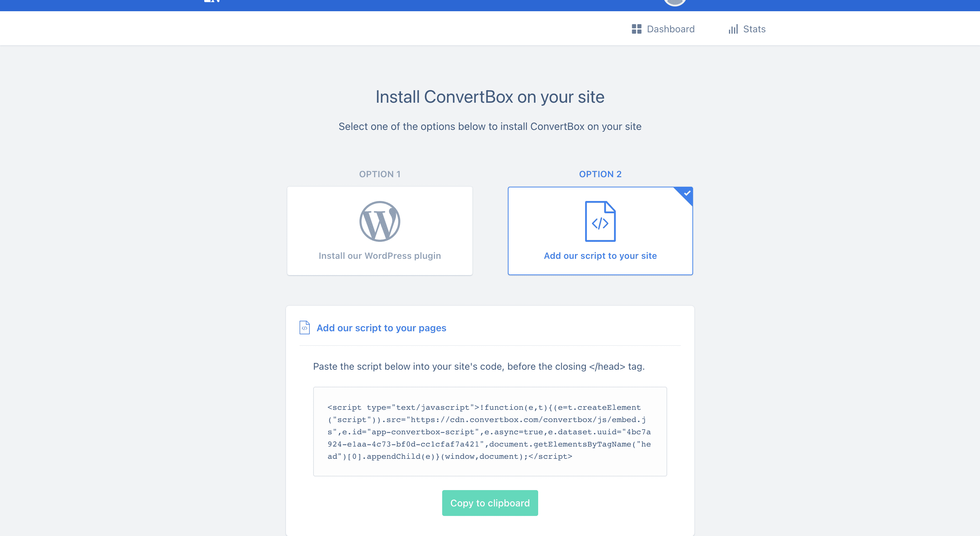980x536 pixels.
Task: Open the Dashboard menu item
Action: pyautogui.click(x=663, y=29)
